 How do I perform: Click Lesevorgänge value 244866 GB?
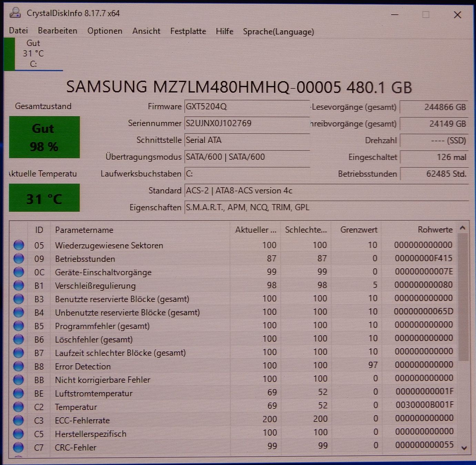[x=434, y=107]
